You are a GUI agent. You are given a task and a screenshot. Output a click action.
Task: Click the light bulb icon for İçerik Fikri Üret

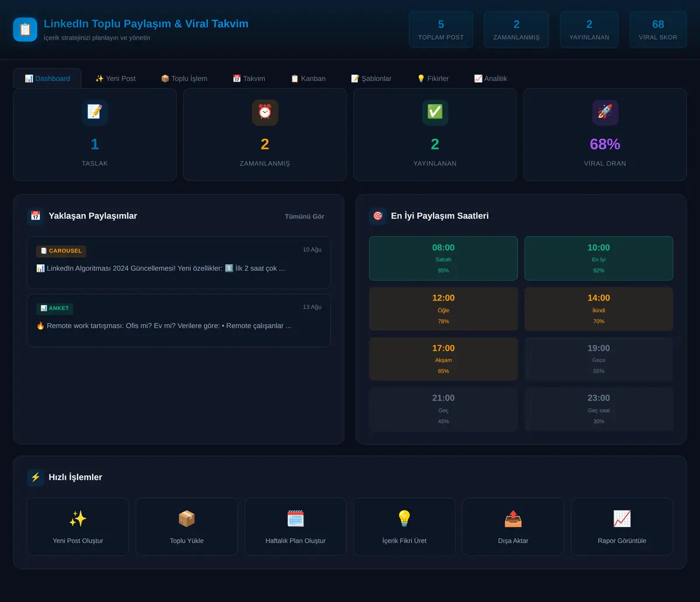click(404, 519)
